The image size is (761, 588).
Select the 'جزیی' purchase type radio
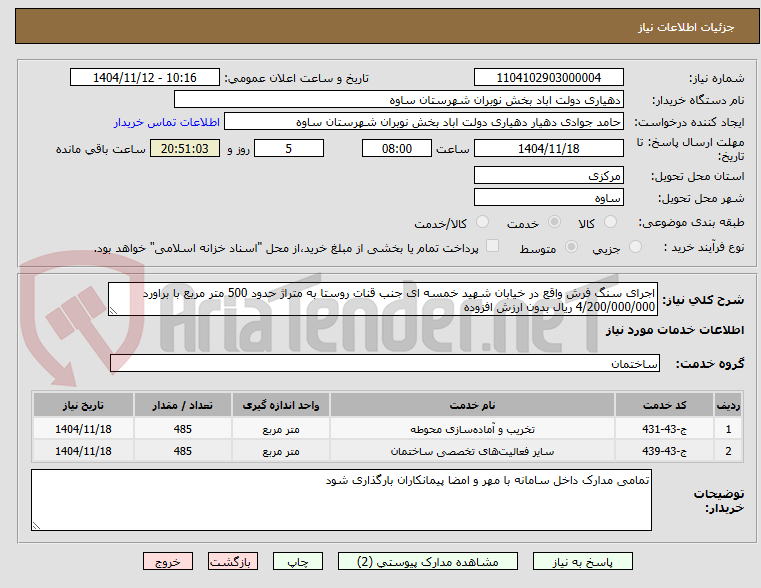tap(635, 247)
